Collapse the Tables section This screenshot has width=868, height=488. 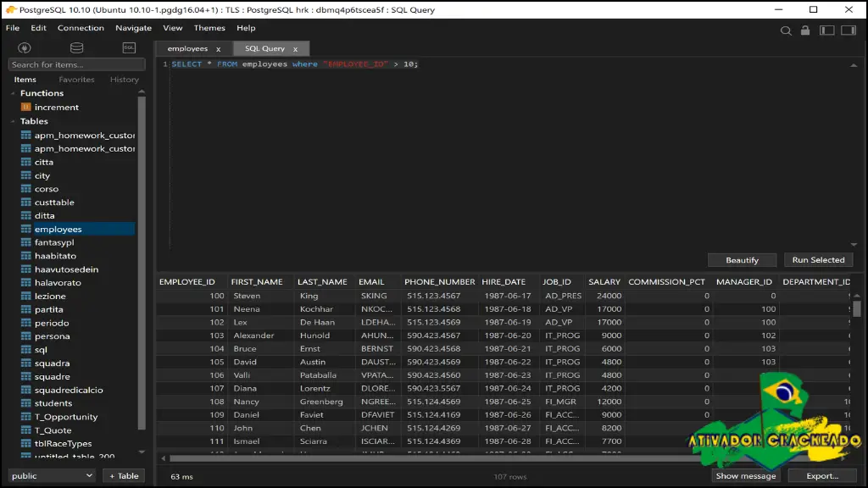click(13, 121)
